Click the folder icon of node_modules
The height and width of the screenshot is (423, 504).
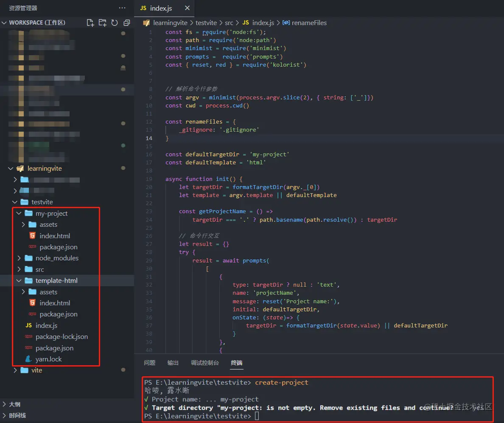point(28,258)
